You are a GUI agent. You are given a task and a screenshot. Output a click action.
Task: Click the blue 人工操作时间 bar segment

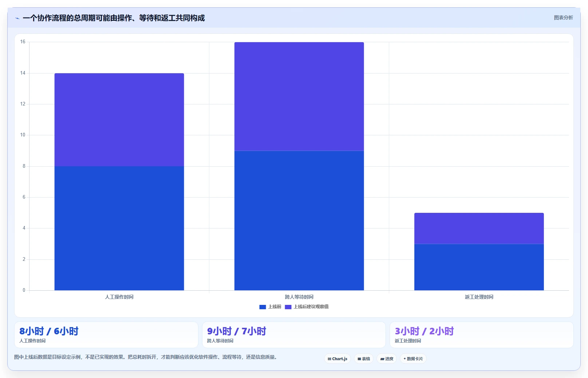click(x=119, y=228)
